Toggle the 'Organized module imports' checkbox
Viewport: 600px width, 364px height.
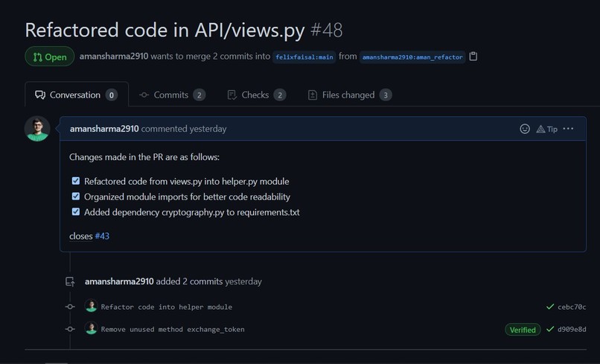tap(76, 197)
